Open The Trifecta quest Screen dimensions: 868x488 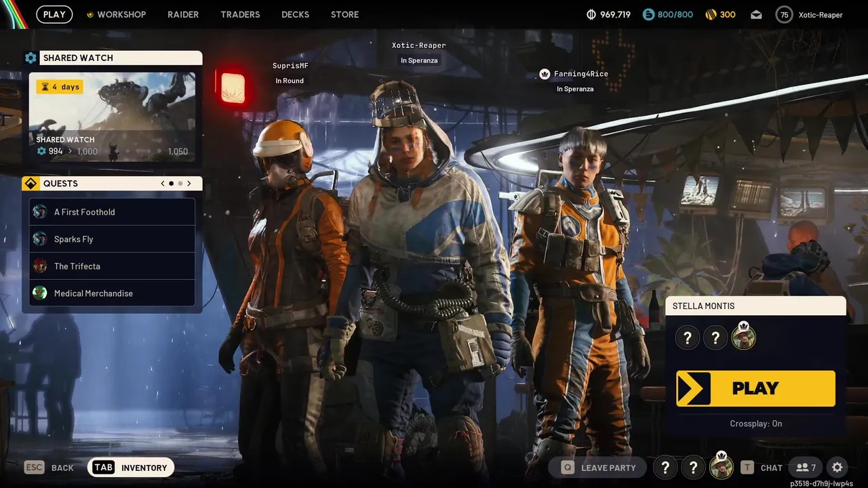click(112, 266)
